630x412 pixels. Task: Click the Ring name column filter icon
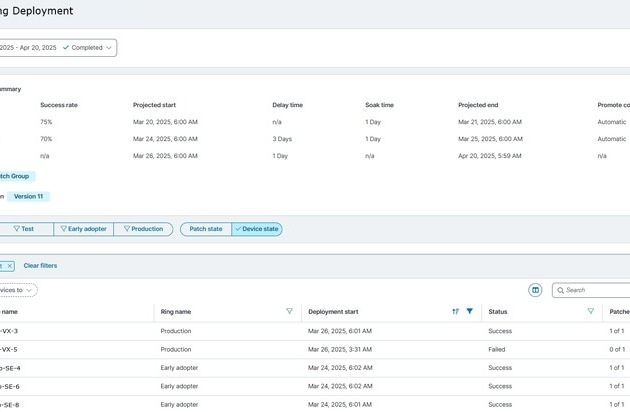pos(289,311)
